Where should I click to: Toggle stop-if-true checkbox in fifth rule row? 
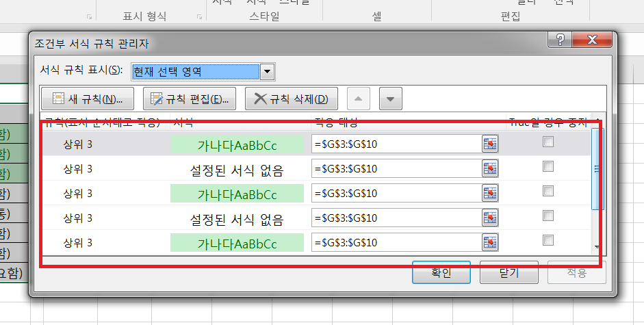click(x=548, y=240)
